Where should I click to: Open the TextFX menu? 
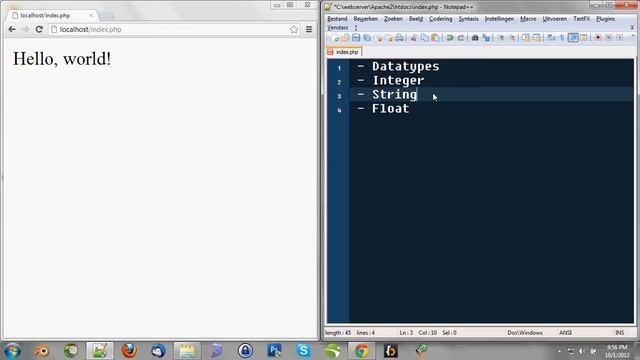point(581,19)
